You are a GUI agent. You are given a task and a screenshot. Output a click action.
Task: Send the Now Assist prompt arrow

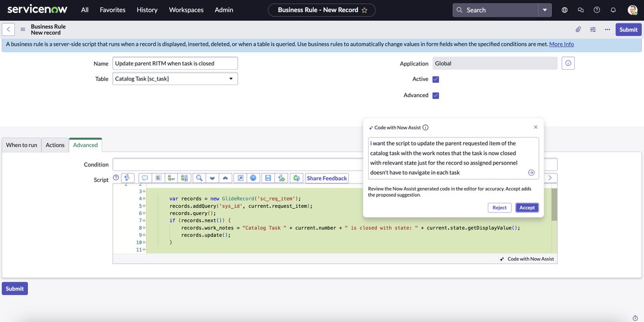(531, 172)
